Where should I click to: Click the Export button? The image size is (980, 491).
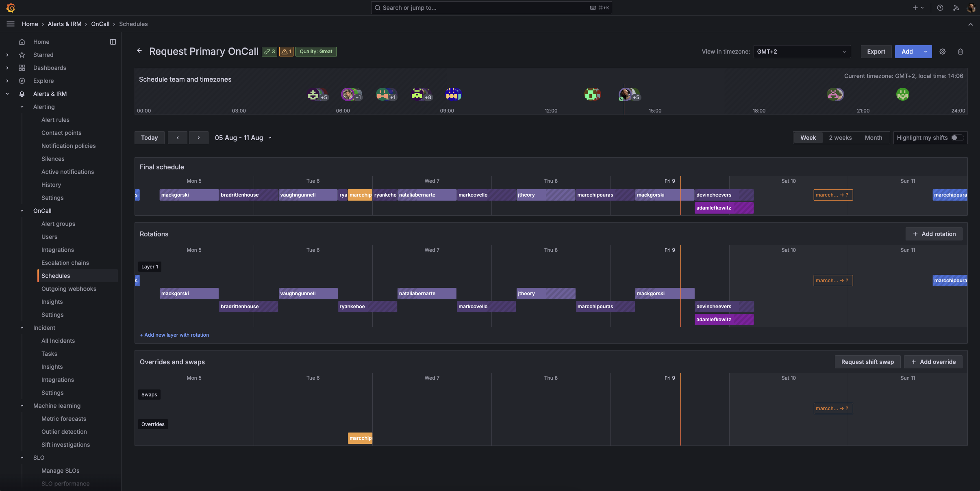[876, 52]
